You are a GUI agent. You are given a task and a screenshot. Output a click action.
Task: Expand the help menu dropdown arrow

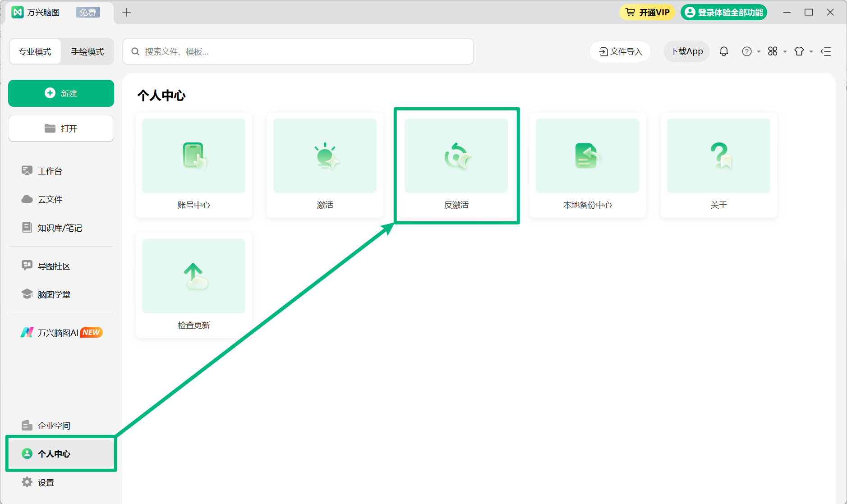(759, 51)
